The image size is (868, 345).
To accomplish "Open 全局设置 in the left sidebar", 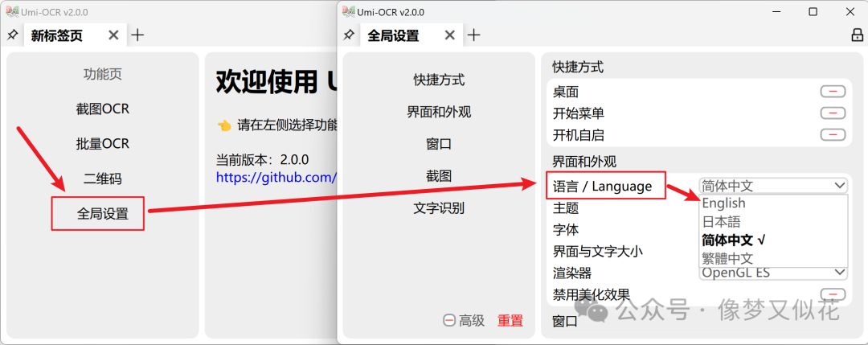I will tap(102, 214).
